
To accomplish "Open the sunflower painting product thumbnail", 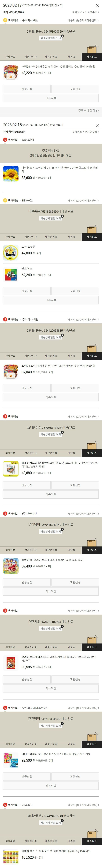I will coord(11,173).
